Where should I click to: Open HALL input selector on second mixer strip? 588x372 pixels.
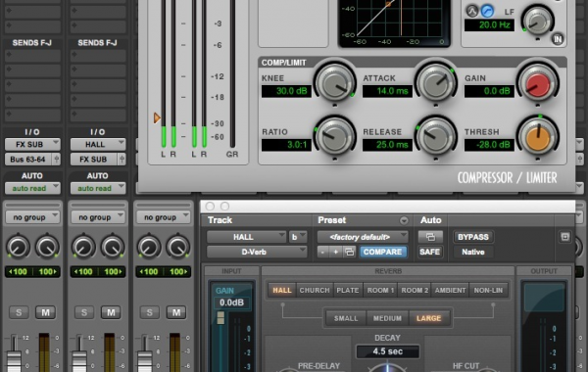(98, 144)
